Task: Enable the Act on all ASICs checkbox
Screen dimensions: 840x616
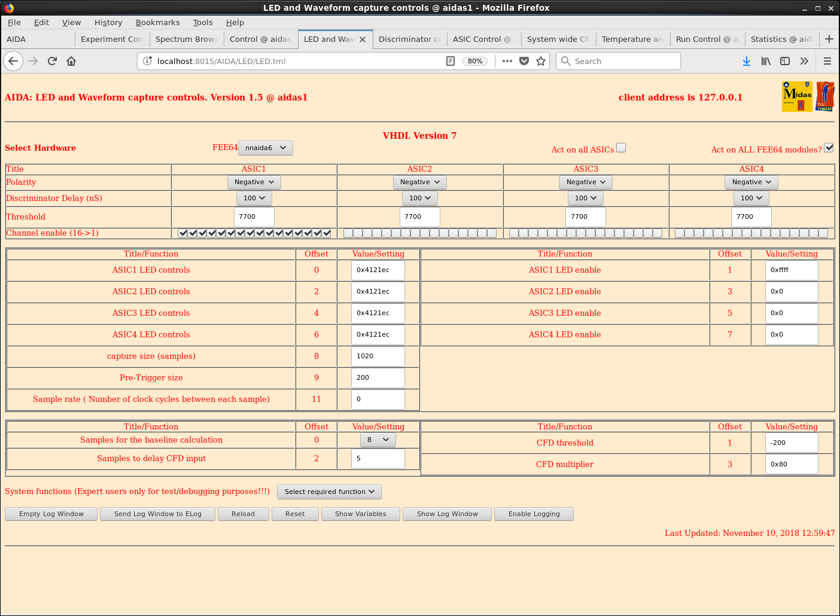Action: click(x=621, y=148)
